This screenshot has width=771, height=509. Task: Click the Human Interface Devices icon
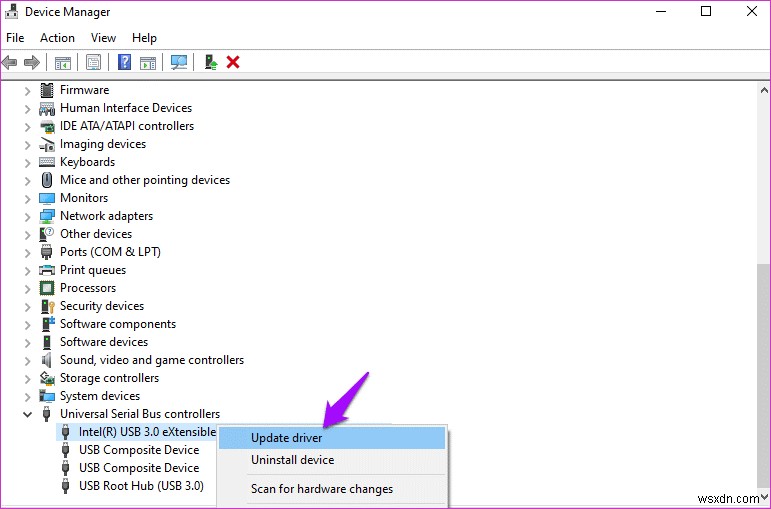[47, 108]
